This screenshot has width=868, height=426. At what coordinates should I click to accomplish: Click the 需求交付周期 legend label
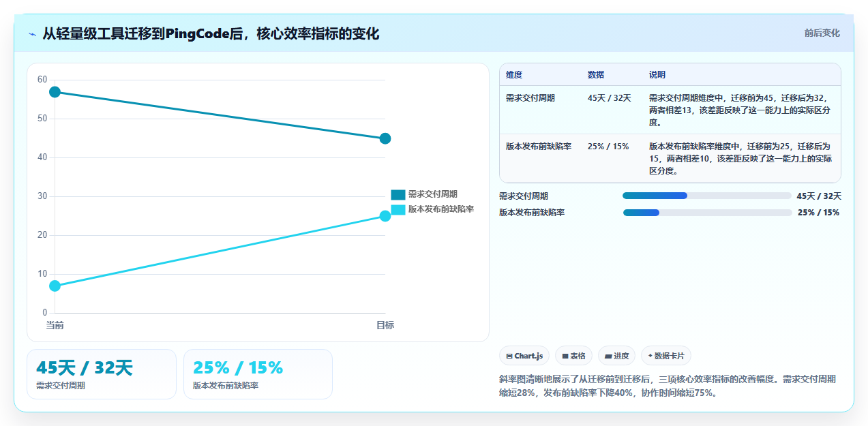(x=432, y=194)
